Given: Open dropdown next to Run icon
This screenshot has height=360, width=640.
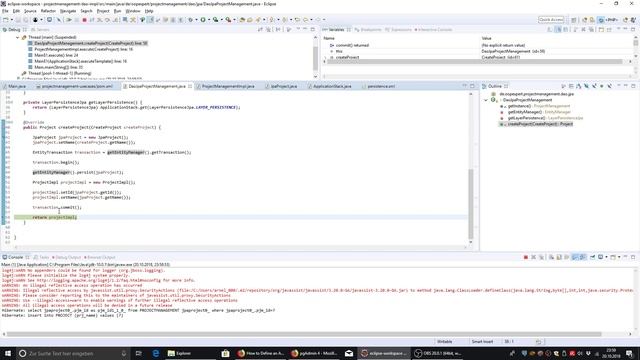Looking at the screenshot, I should coord(209,20).
